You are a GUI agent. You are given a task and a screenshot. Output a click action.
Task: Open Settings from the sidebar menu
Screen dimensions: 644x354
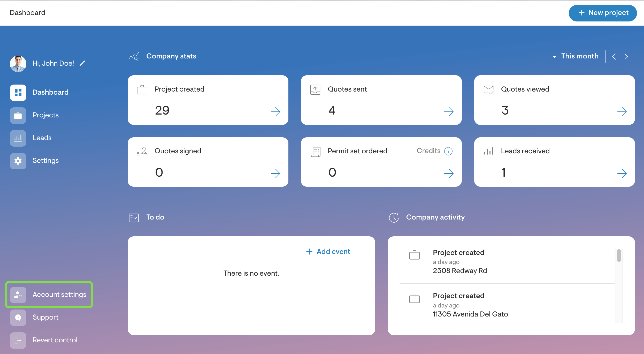pos(34,161)
